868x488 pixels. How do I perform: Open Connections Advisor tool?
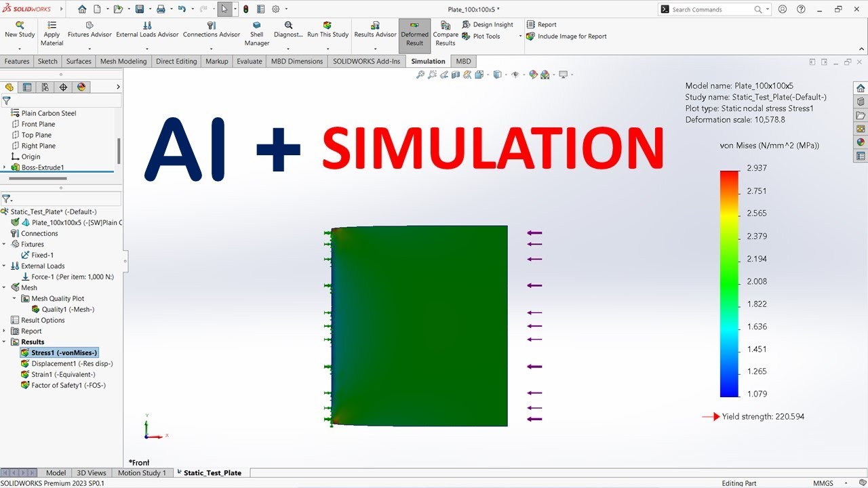(212, 30)
